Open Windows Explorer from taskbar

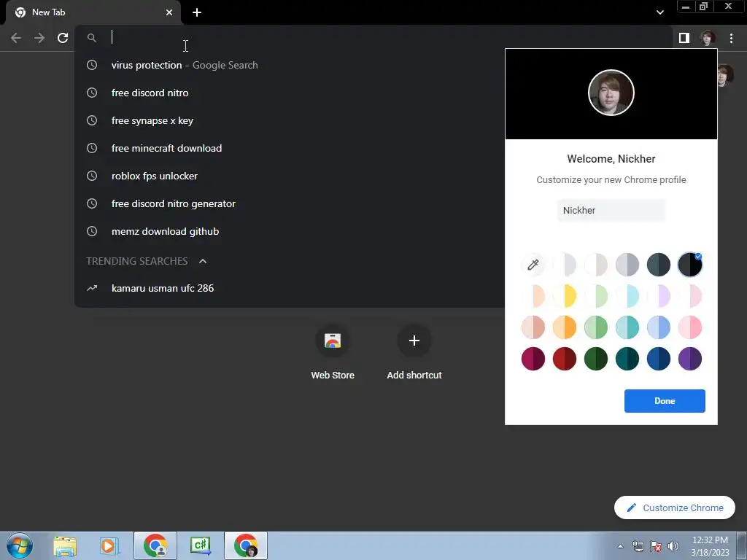[65, 545]
